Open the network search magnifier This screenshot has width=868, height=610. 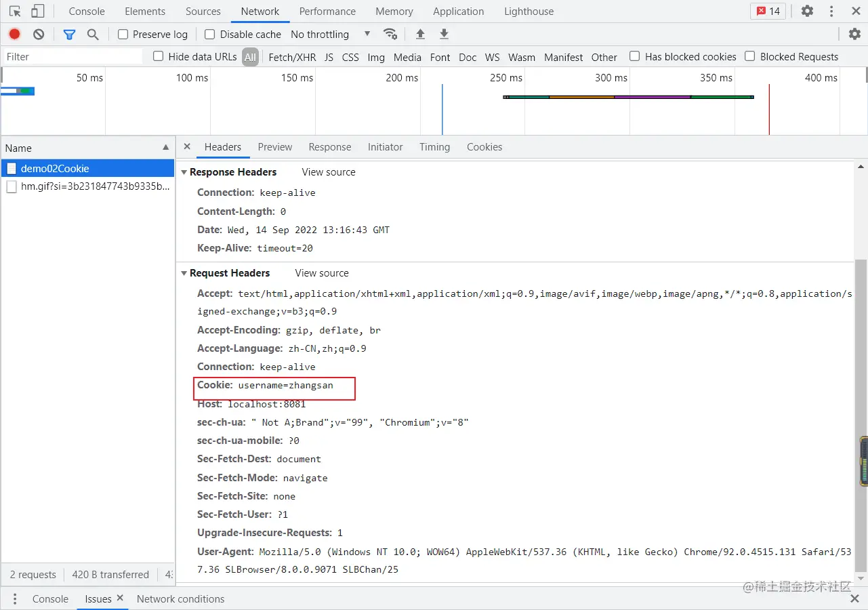tap(93, 34)
